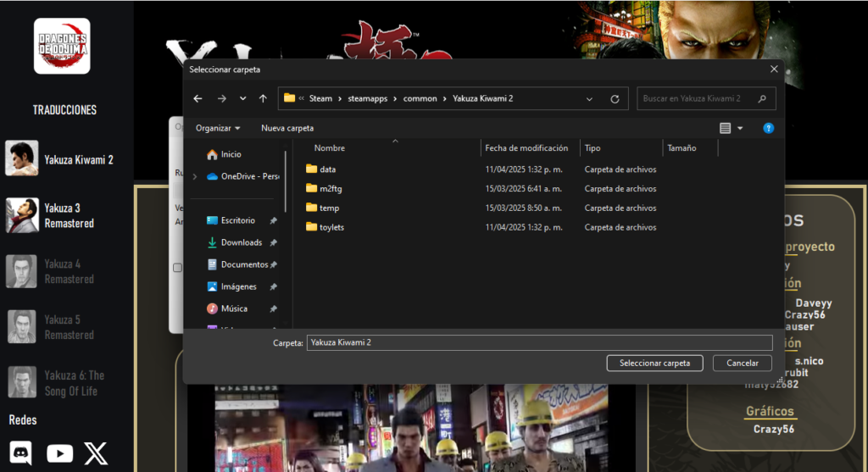The height and width of the screenshot is (472, 868).
Task: Sort by Tamaño column header
Action: coord(682,147)
